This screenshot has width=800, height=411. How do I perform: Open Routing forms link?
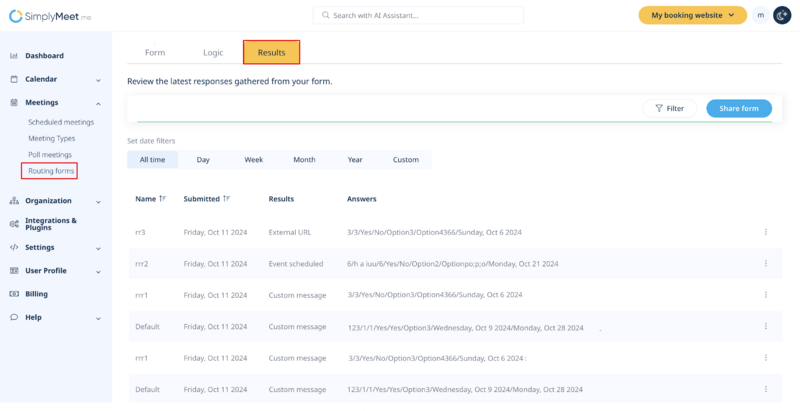49,171
